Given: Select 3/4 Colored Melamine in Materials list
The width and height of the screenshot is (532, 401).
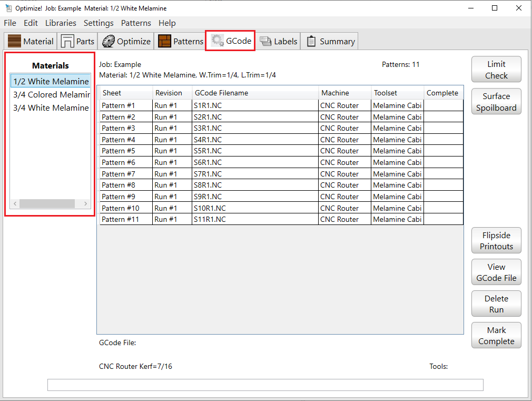Looking at the screenshot, I should pyautogui.click(x=51, y=95).
